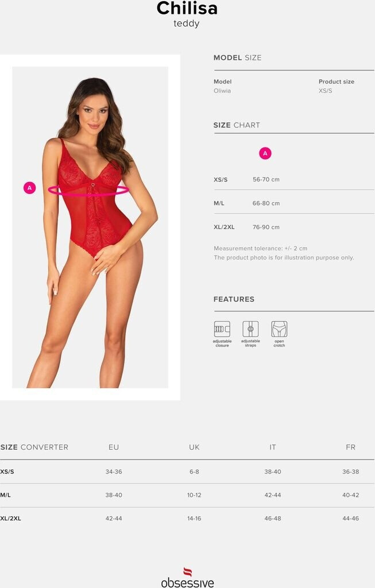Click the adjustable closure feature icon

[x=222, y=329]
